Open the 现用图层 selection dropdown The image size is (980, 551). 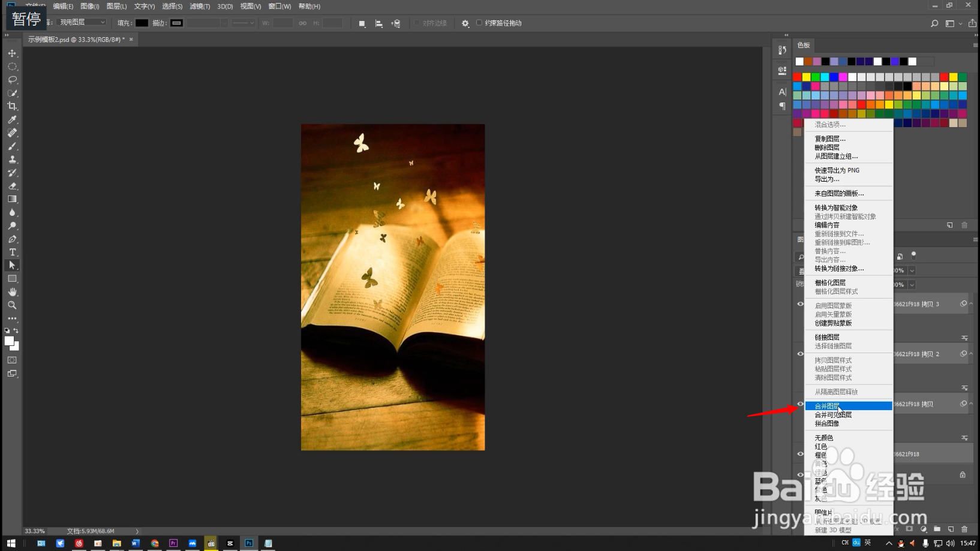coord(82,22)
